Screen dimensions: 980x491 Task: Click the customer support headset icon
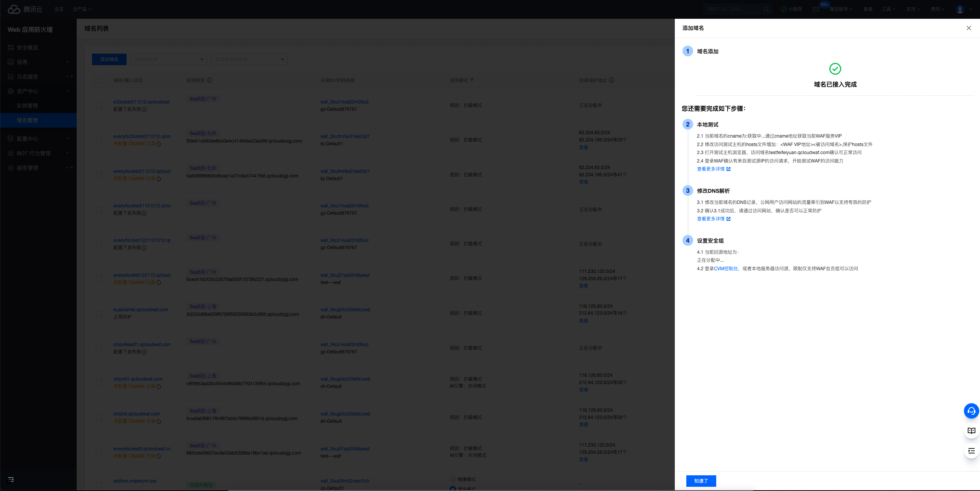971,411
